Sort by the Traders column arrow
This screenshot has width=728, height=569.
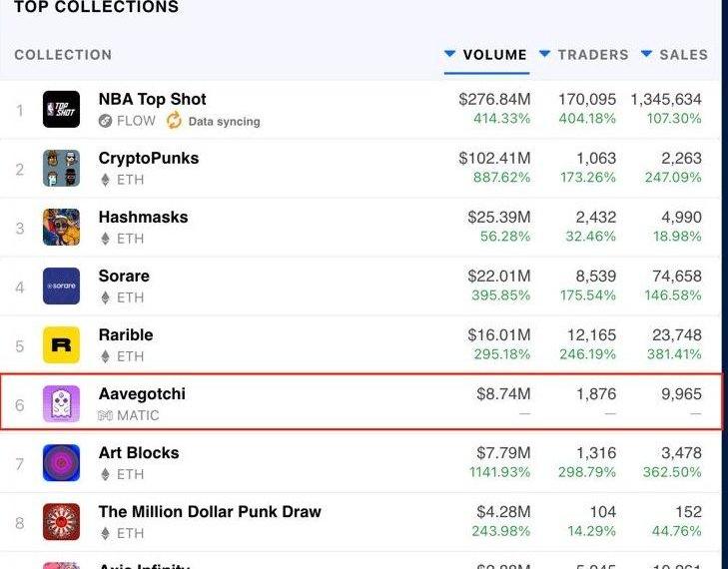click(x=544, y=54)
